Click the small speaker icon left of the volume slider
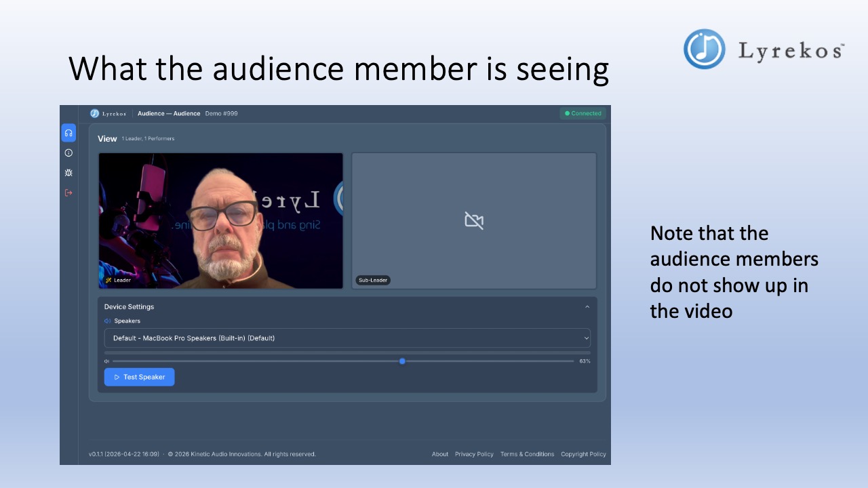868x488 pixels. (x=106, y=361)
